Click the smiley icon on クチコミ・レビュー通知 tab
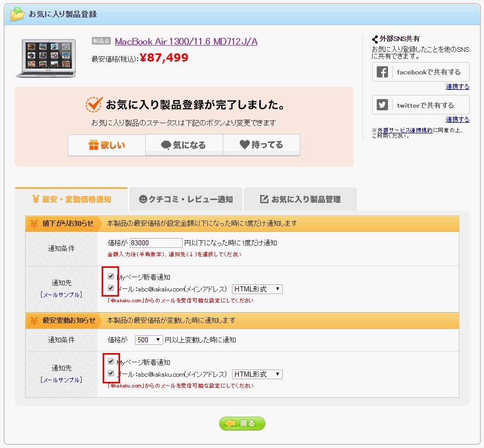The image size is (484, 448). coord(143,199)
